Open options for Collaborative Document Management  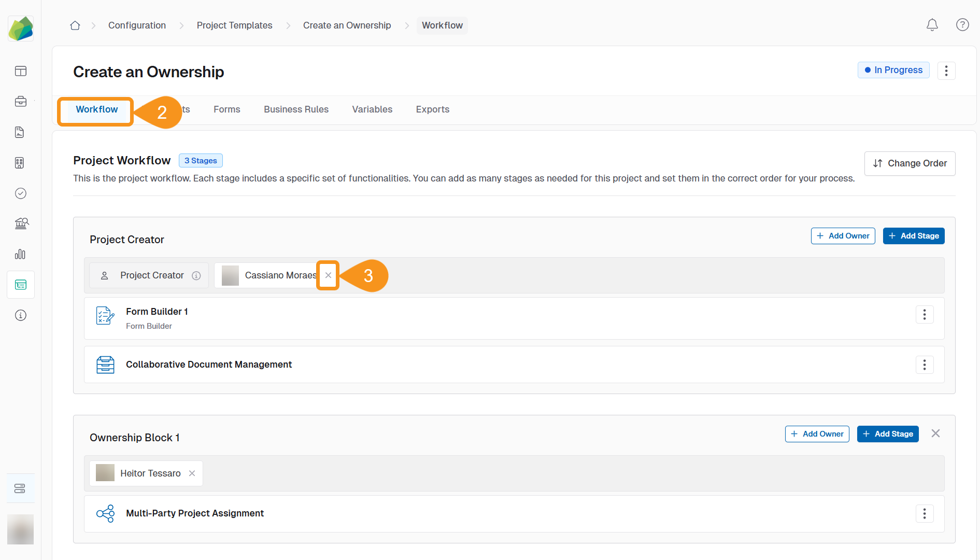924,365
